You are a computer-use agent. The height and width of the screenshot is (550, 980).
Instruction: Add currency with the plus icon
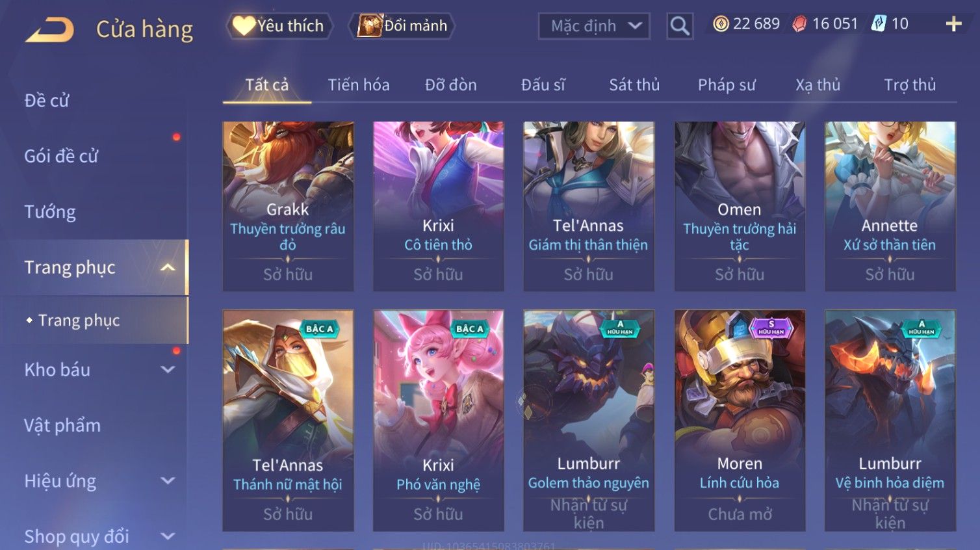953,24
